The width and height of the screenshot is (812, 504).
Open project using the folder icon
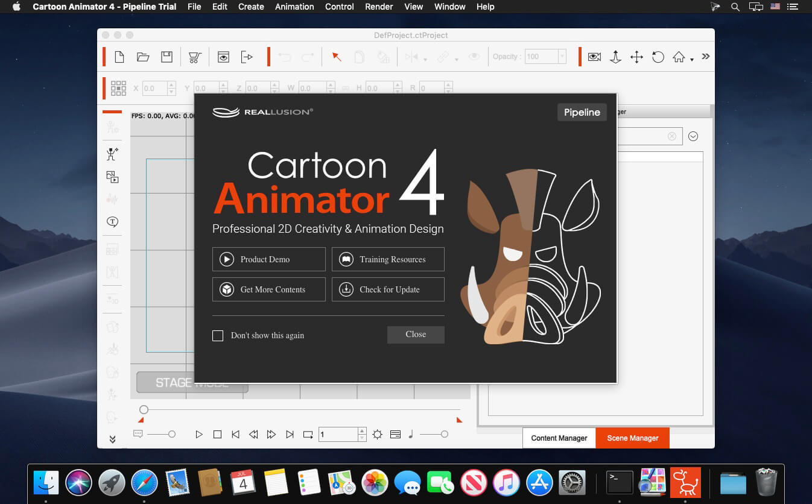coord(143,57)
